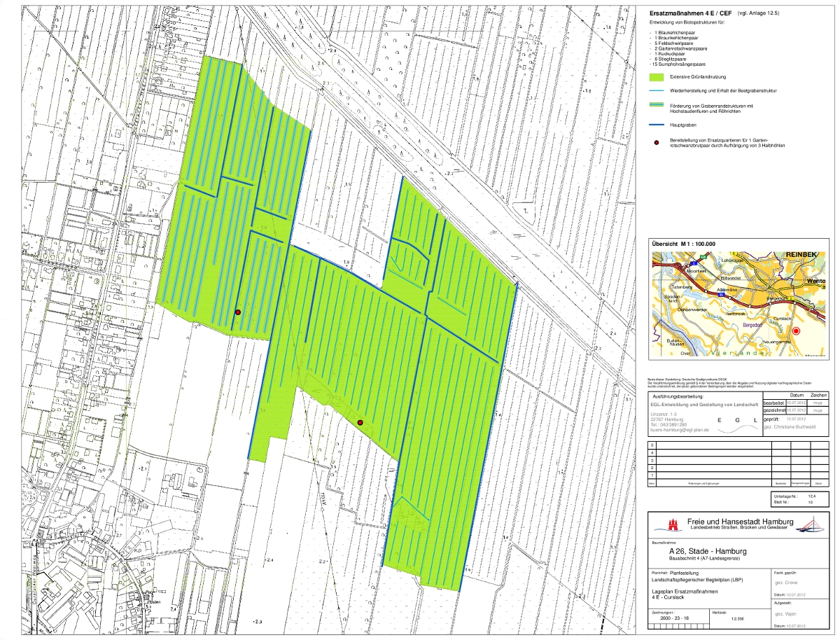Click the EGL wave logo in the title block
Viewport: 840px width, 640px height.
738,430
